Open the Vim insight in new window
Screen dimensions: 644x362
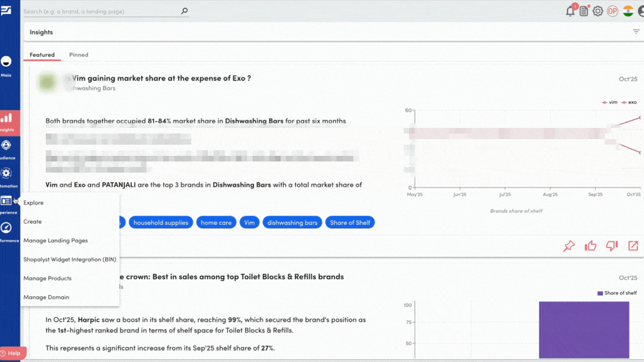point(633,246)
